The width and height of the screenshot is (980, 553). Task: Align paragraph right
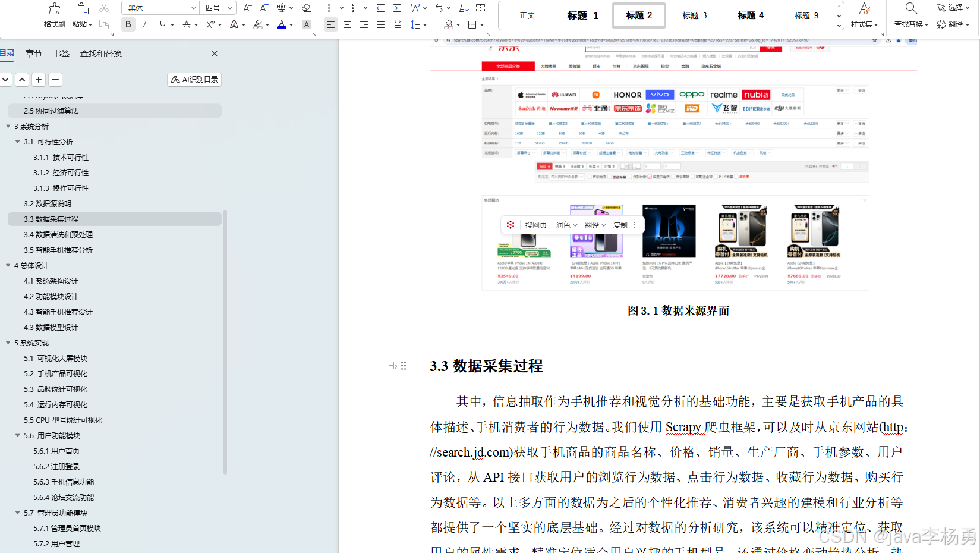tap(364, 24)
